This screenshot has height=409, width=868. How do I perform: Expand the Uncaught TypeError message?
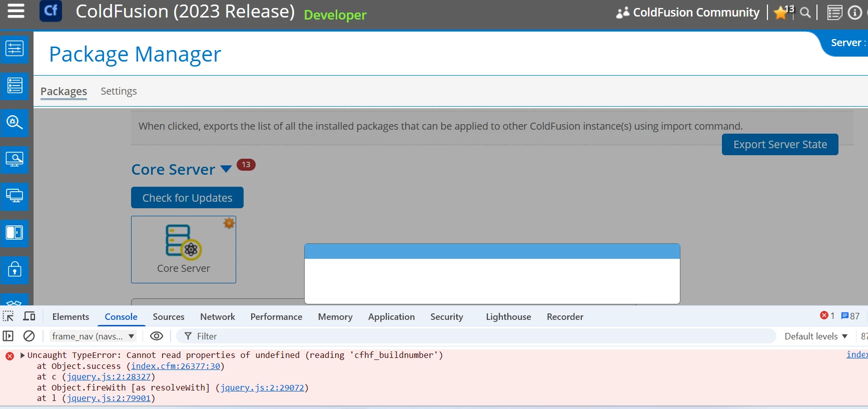[x=23, y=355]
